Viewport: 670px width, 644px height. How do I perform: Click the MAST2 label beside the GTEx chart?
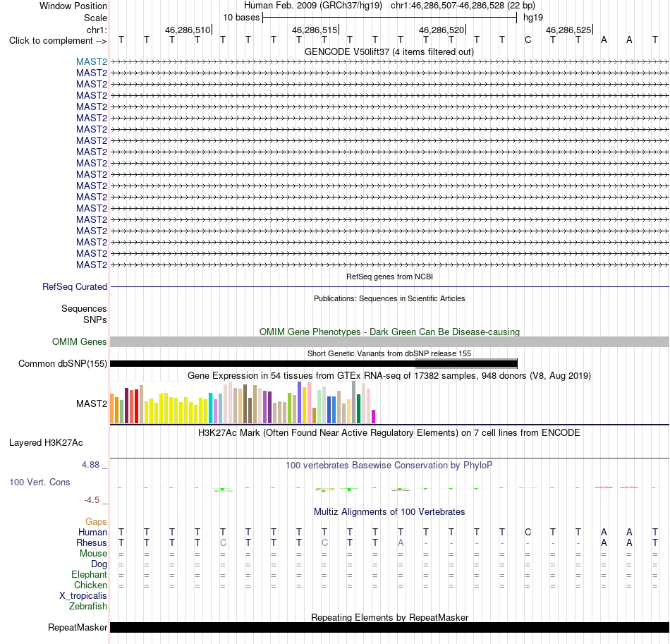click(92, 404)
